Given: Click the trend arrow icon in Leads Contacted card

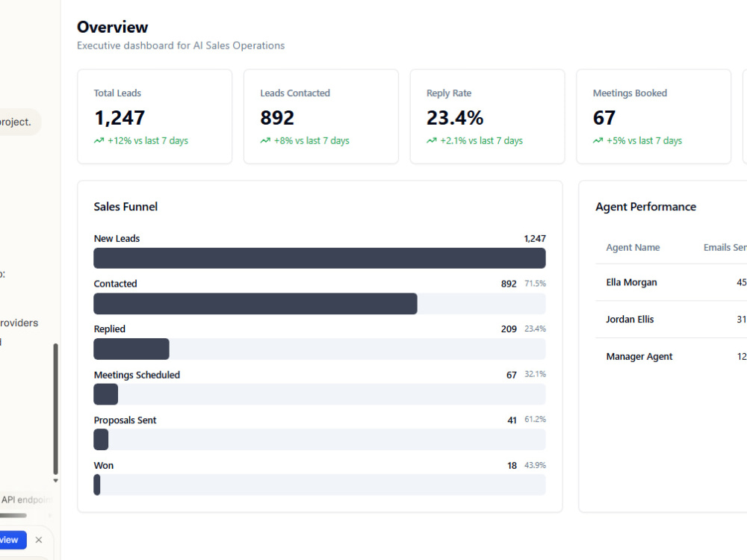Looking at the screenshot, I should (x=265, y=140).
